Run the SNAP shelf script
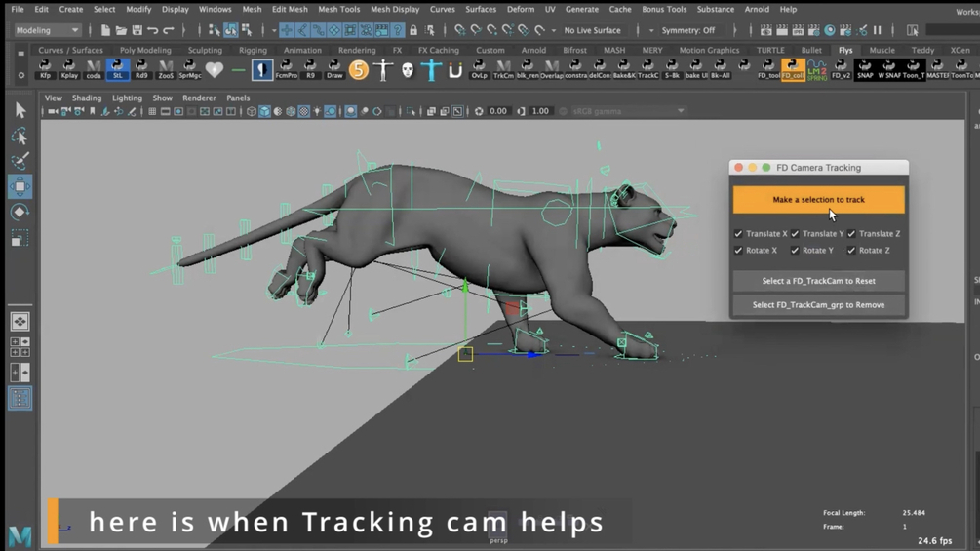980x551 pixels. [x=865, y=69]
